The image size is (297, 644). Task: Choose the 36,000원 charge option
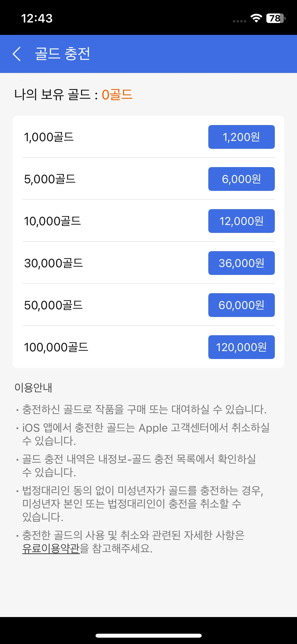(x=241, y=263)
